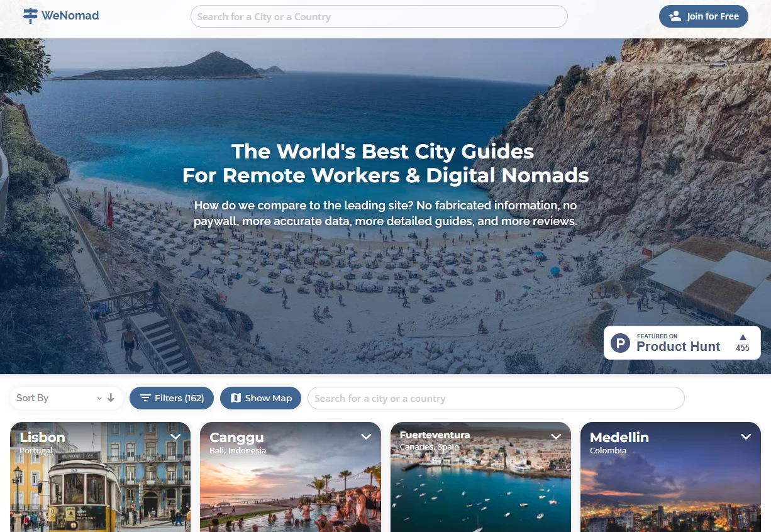
Task: Click the Product Hunt upvote triangle
Action: point(743,336)
